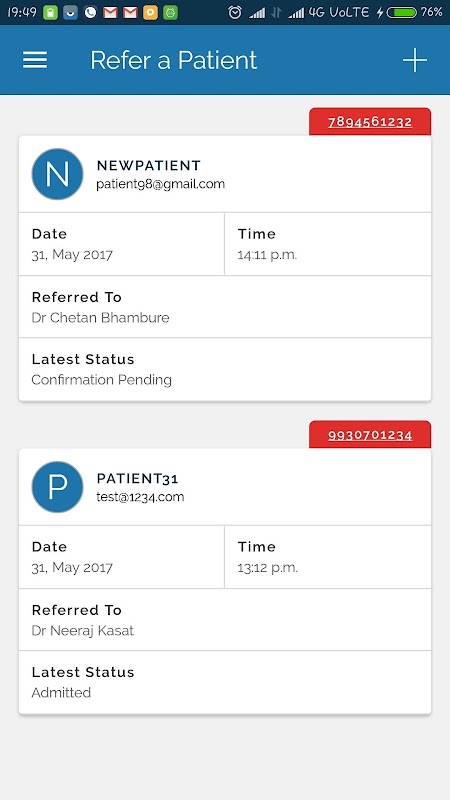The image size is (450, 800).
Task: Select the 14:11 p.m. time cell
Action: [x=328, y=244]
